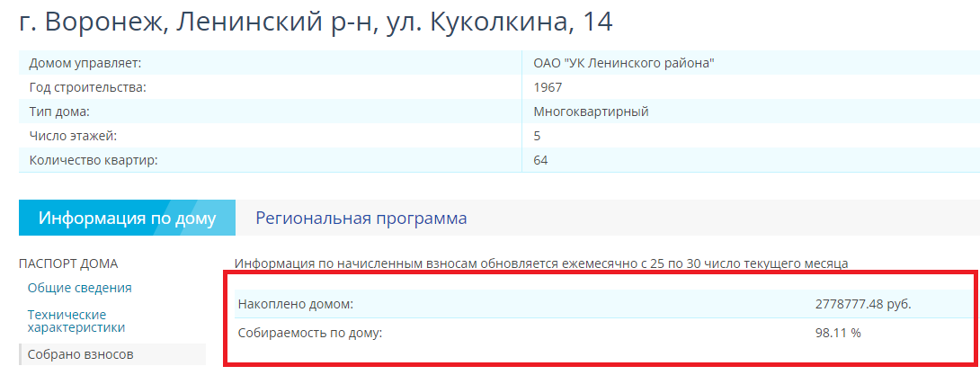
Task: Select the apartments count value 64
Action: 540,160
